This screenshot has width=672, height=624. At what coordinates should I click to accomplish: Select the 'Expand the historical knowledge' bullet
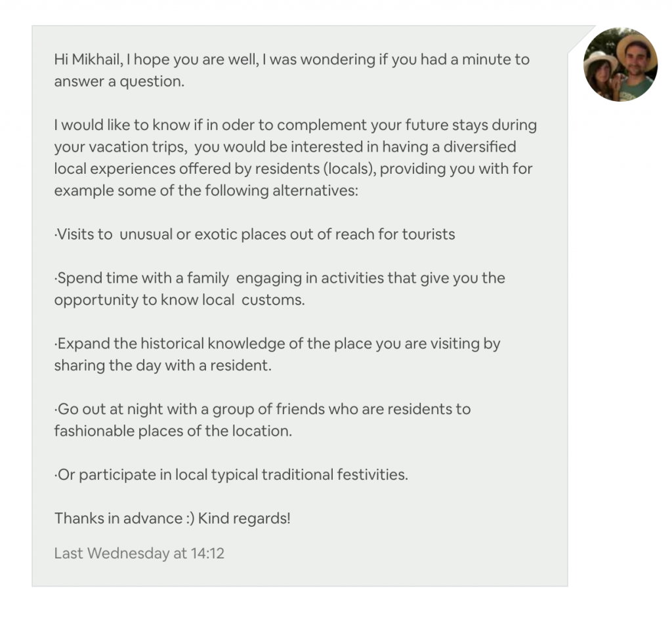tap(278, 344)
